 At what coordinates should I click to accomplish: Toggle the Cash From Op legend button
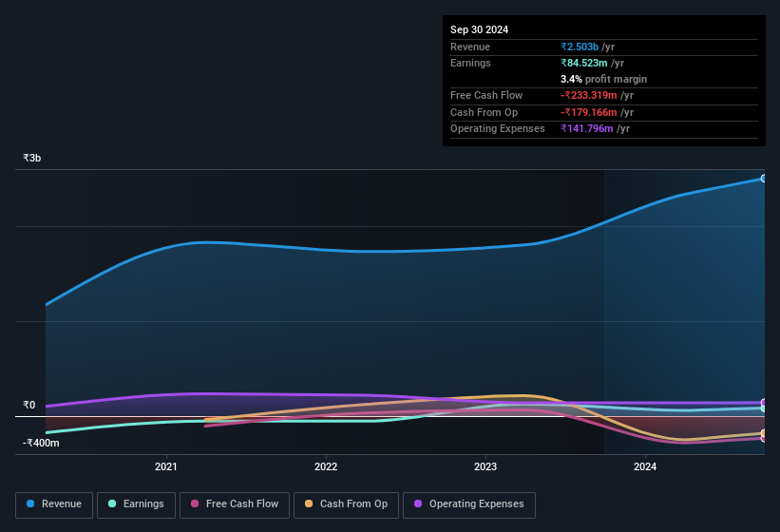346,505
